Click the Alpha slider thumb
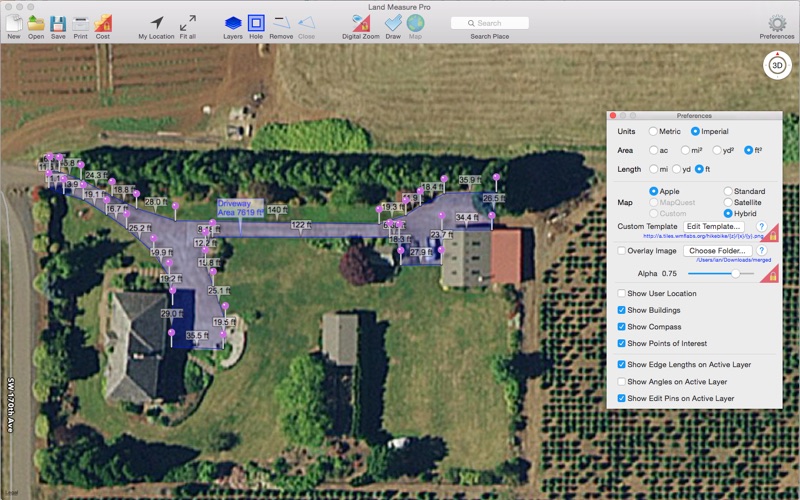The height and width of the screenshot is (500, 800). 735,273
